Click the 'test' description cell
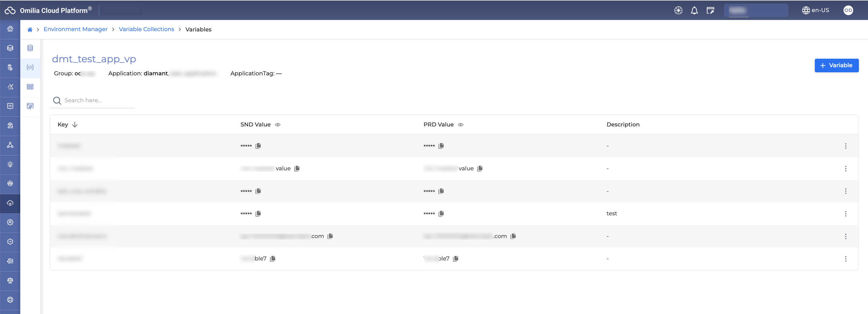The width and height of the screenshot is (868, 314). (x=612, y=214)
